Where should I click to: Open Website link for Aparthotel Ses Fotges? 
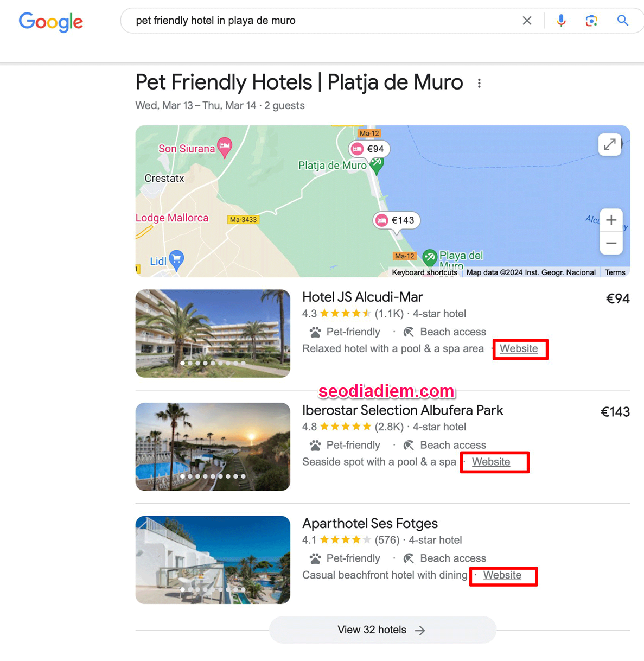[502, 575]
